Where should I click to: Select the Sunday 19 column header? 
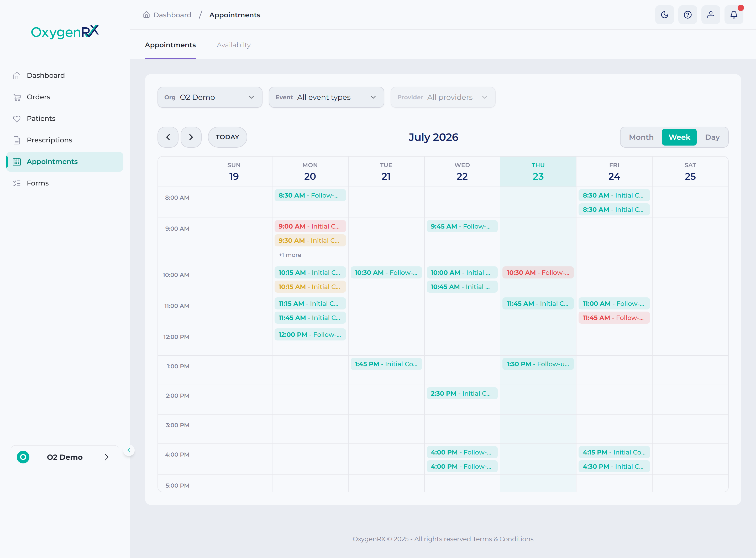(234, 172)
